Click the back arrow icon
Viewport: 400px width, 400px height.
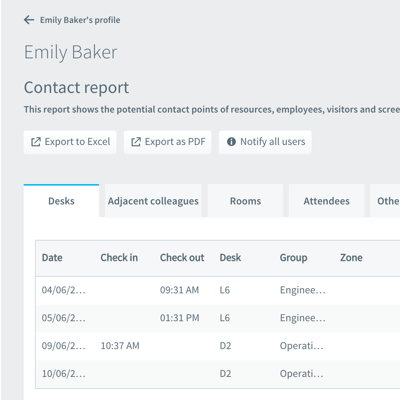point(29,20)
